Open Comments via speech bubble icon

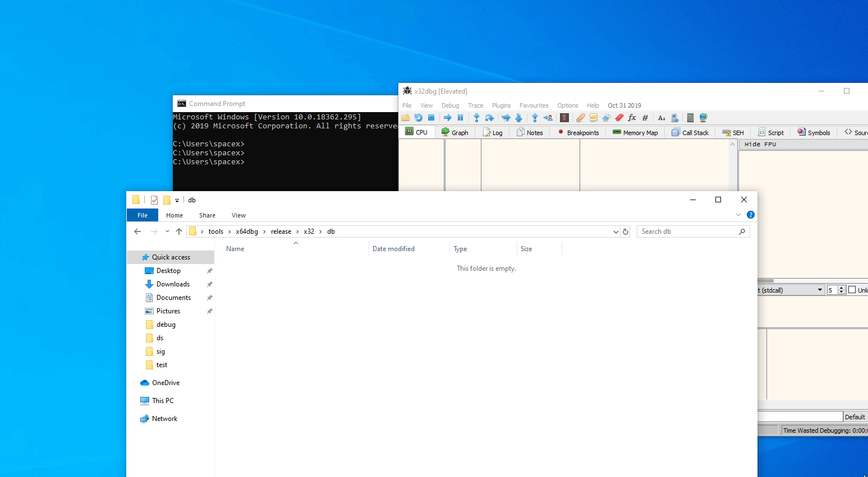[594, 118]
